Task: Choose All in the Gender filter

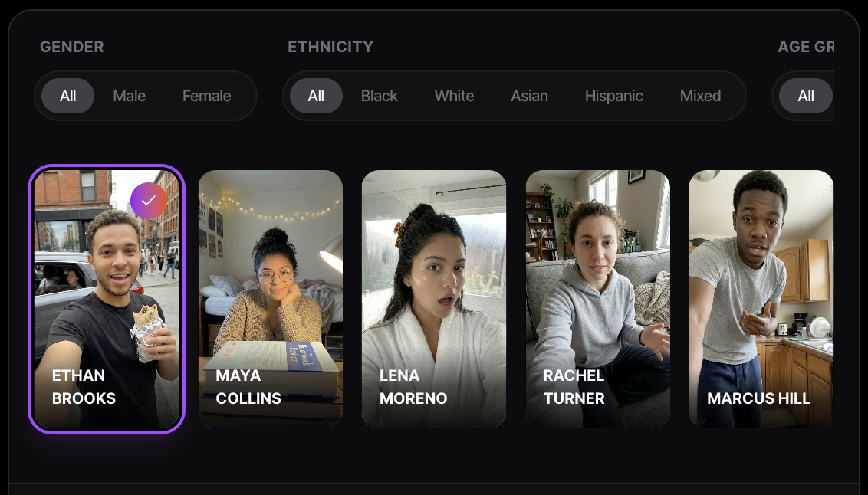Action: (67, 96)
